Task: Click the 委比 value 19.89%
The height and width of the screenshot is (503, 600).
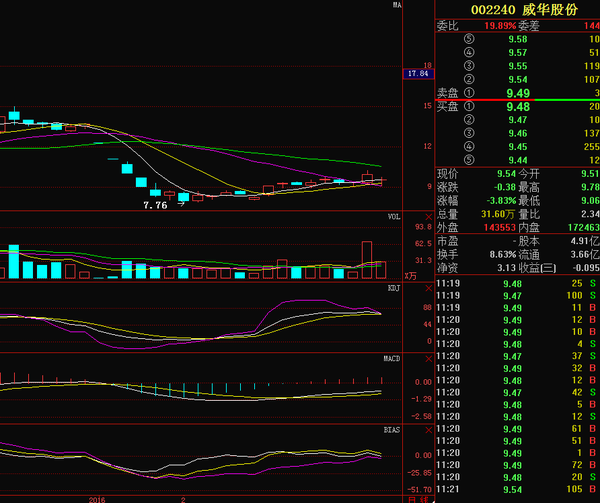Action: click(500, 26)
